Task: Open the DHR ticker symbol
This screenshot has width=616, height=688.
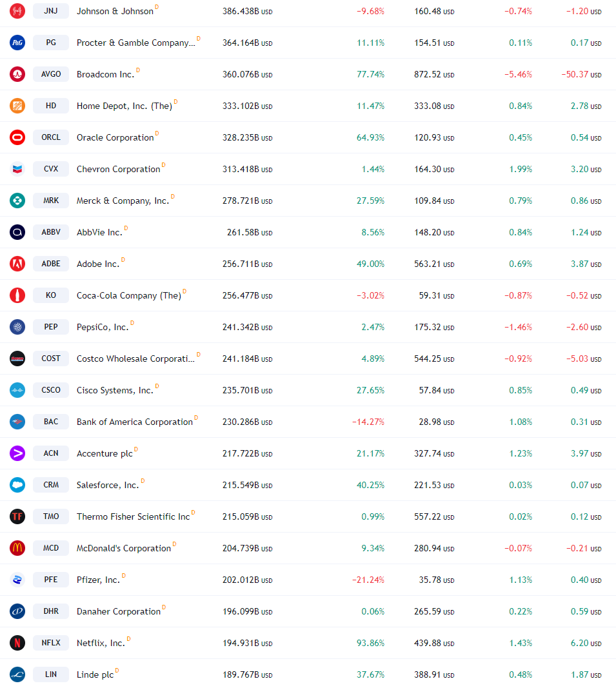Action: tap(51, 611)
